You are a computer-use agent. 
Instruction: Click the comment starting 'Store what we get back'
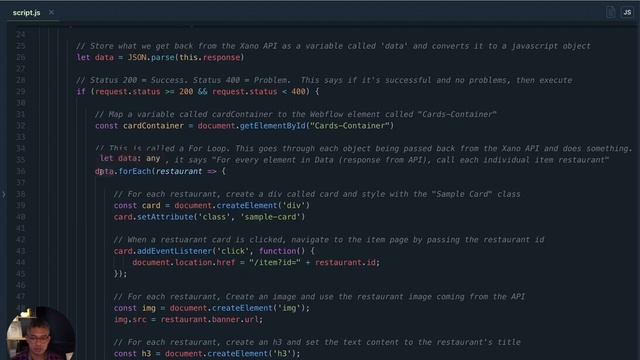[333, 46]
